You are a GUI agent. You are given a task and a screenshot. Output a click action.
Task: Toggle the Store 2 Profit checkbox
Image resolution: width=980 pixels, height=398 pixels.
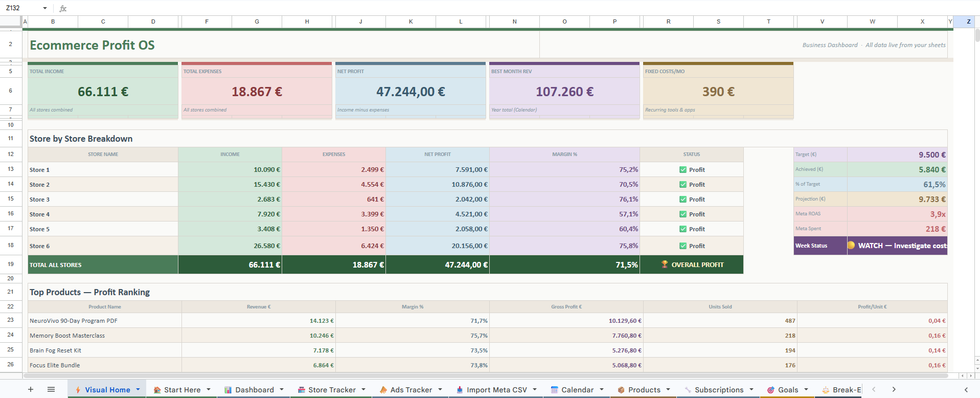(683, 184)
